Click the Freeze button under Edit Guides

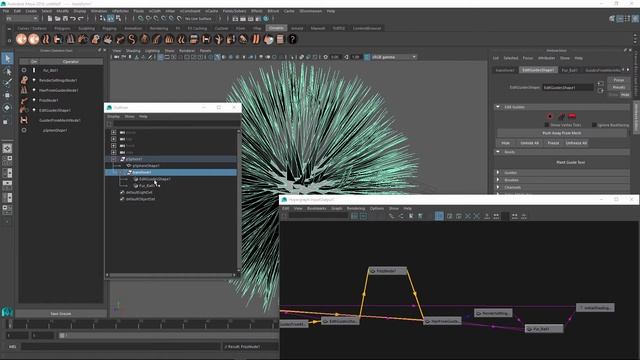[x=553, y=143]
